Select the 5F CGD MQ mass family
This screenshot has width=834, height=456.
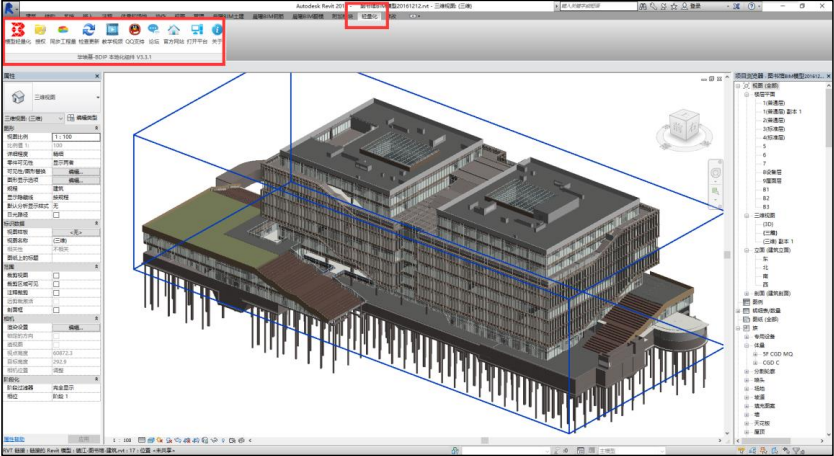778,354
